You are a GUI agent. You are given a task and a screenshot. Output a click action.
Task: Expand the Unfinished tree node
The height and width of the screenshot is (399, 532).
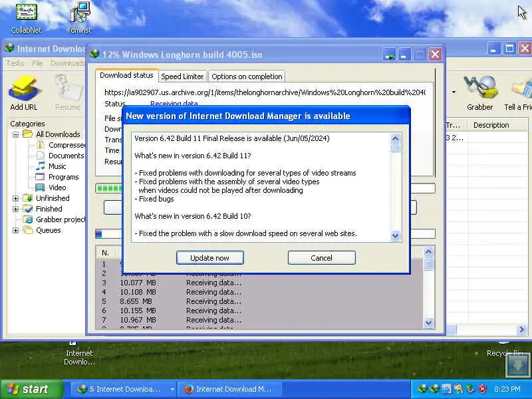[x=15, y=198]
